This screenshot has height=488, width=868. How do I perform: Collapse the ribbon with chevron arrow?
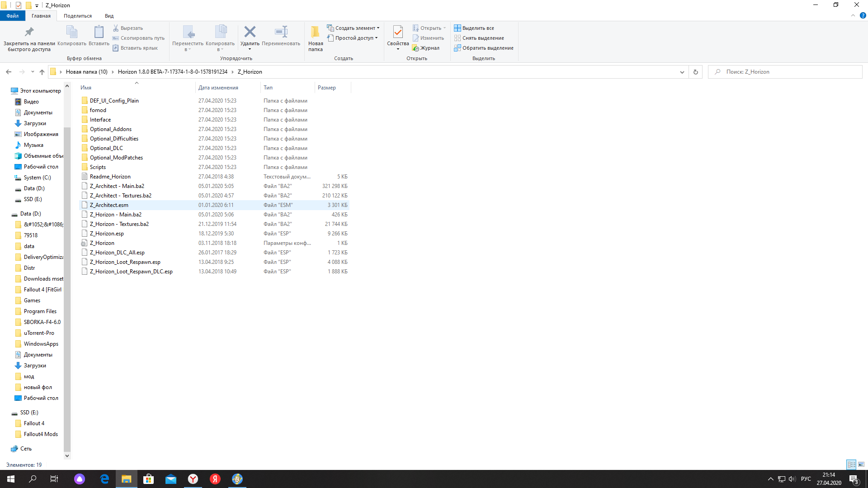[853, 15]
